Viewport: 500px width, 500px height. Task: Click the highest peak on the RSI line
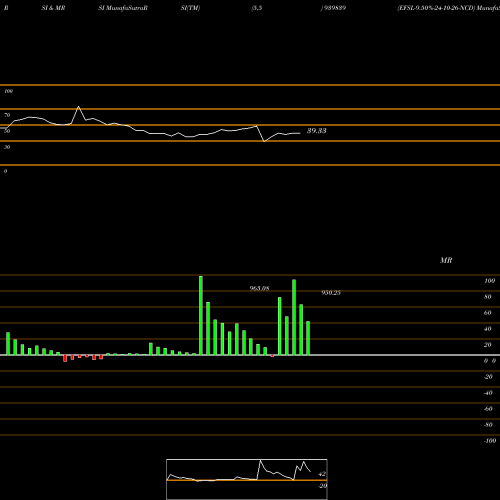pos(78,107)
